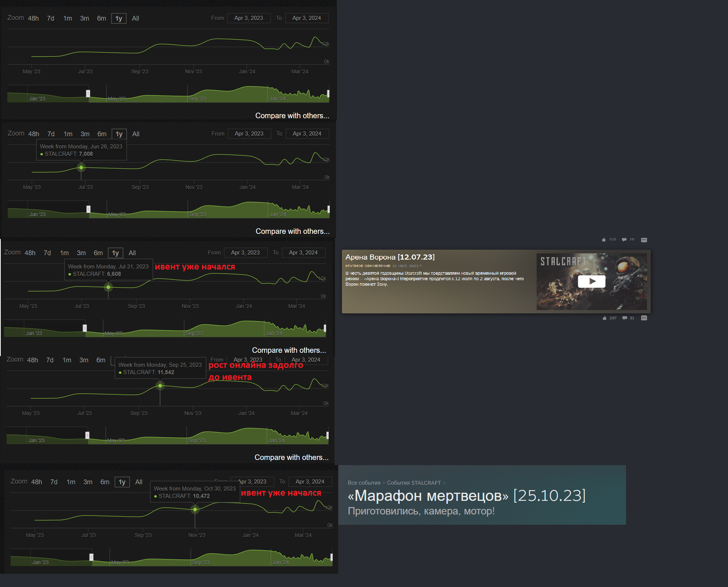
Task: Select 1m zoom in the Sep 25 tooltip chart
Action: pos(67,360)
